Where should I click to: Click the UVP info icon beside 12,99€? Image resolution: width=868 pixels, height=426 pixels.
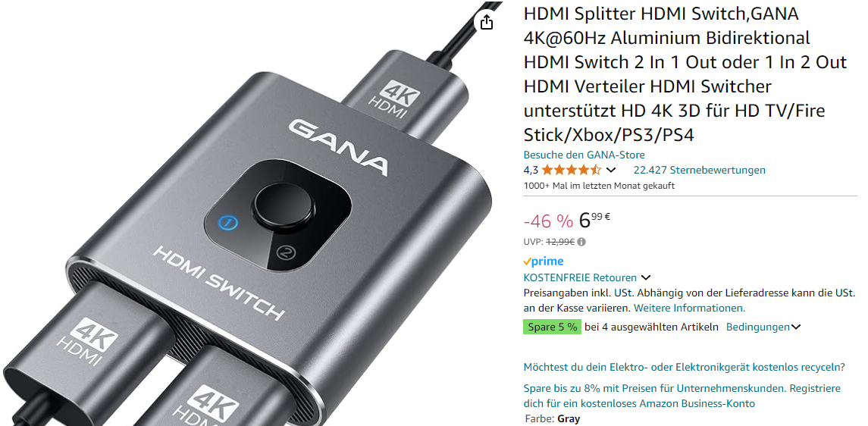tap(581, 242)
